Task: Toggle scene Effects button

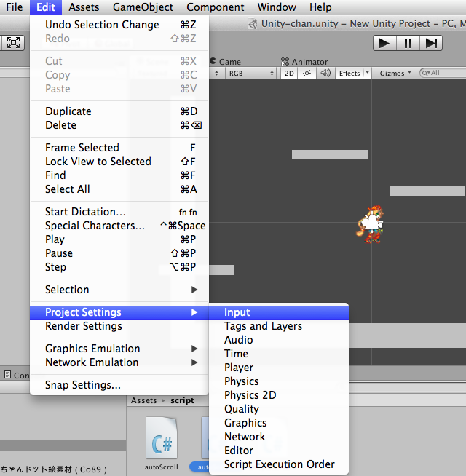Action: coord(349,74)
